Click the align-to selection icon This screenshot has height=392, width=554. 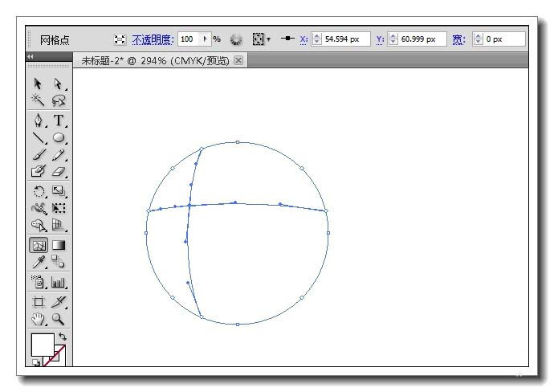coord(259,39)
